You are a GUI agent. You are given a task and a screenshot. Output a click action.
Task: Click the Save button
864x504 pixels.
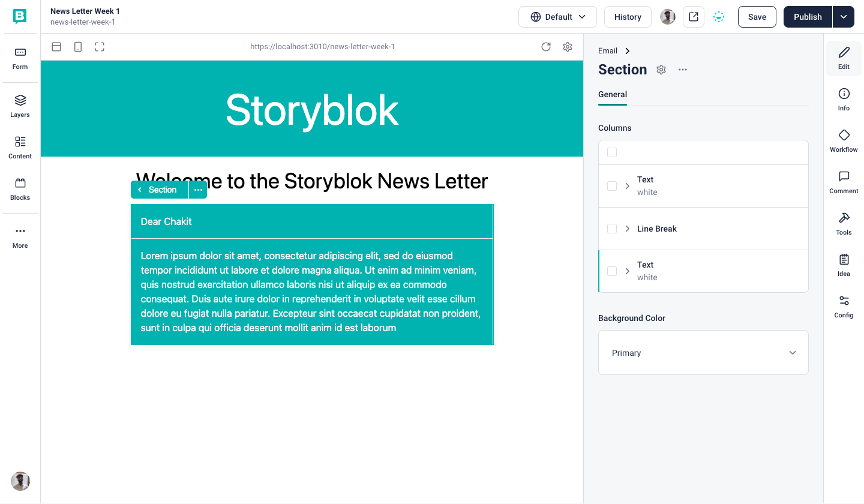(x=757, y=17)
